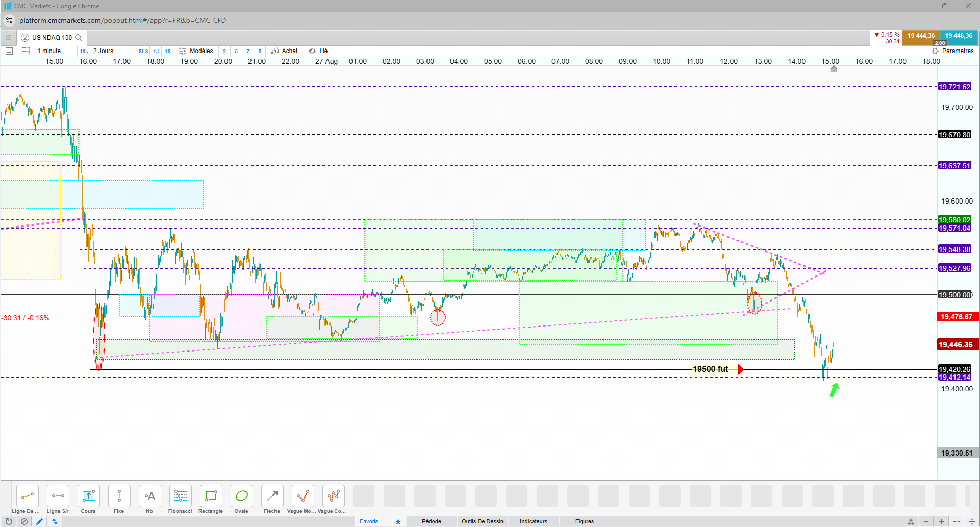Pick the Cours price level tool
This screenshot has width=980, height=527.
[x=88, y=496]
